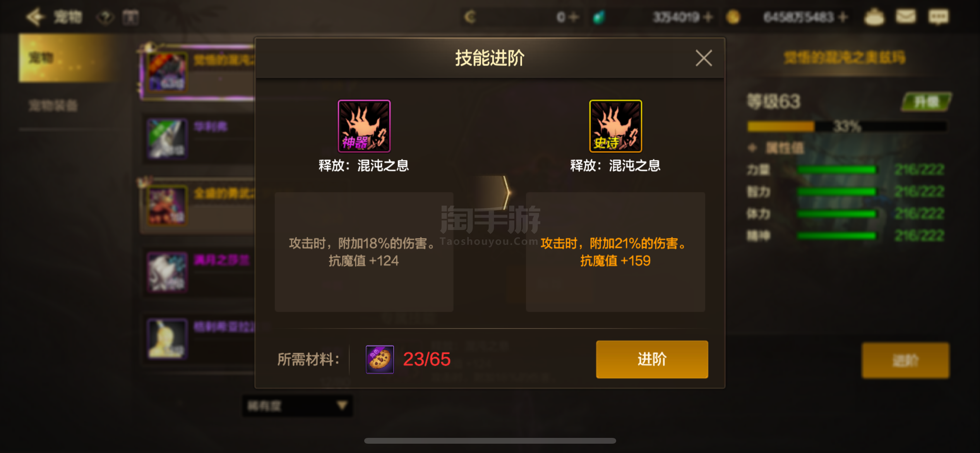Click the level experience progress bar
Image resolution: width=980 pixels, height=453 pixels.
[x=846, y=126]
